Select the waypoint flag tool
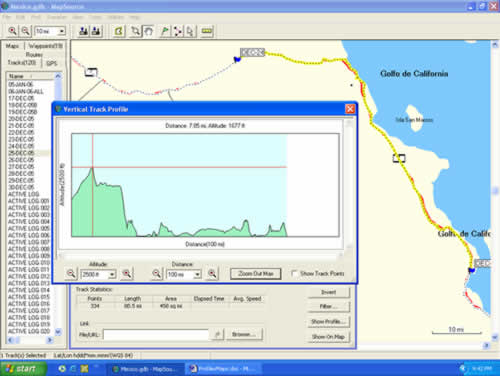This screenshot has width=500, height=376. (x=165, y=31)
